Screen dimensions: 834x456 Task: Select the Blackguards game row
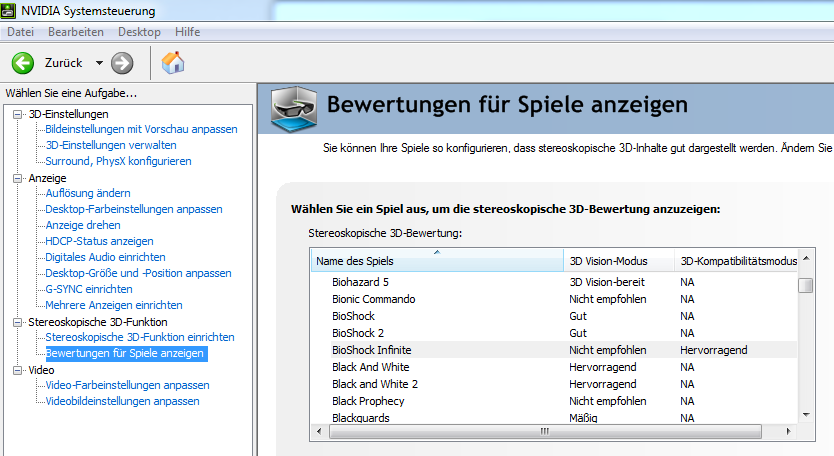[x=554, y=418]
